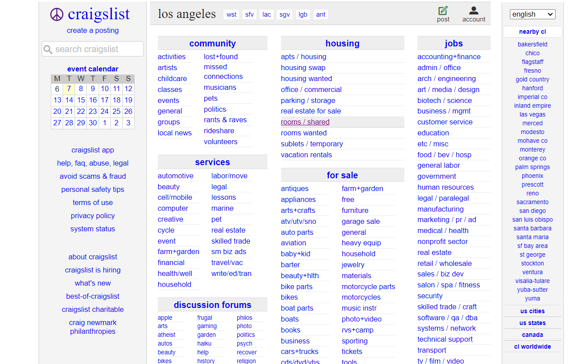Open the discussion forums heading
This screenshot has width=588, height=364.
click(213, 305)
